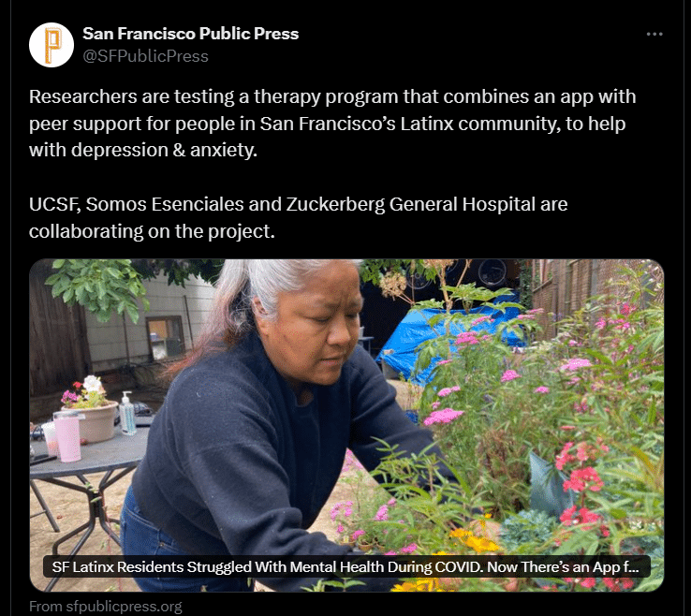
Task: Click the yellow flowers at the photo's bottom
Action: [x=474, y=540]
